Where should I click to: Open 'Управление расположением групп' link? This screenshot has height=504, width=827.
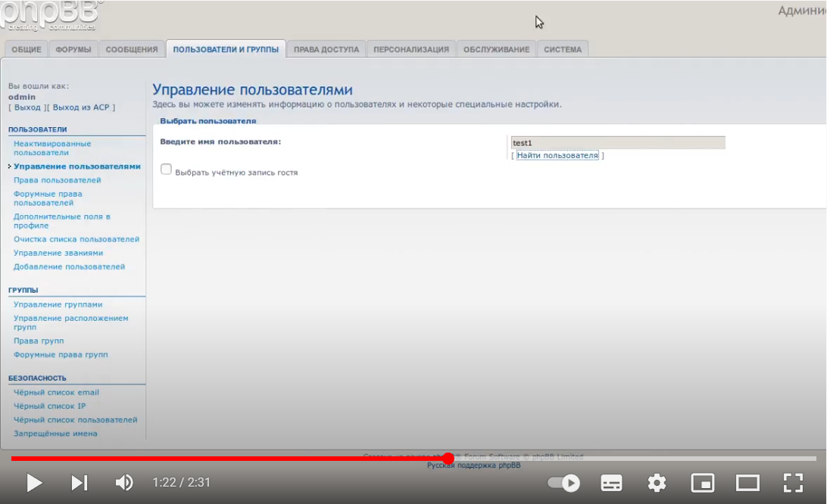tap(70, 322)
